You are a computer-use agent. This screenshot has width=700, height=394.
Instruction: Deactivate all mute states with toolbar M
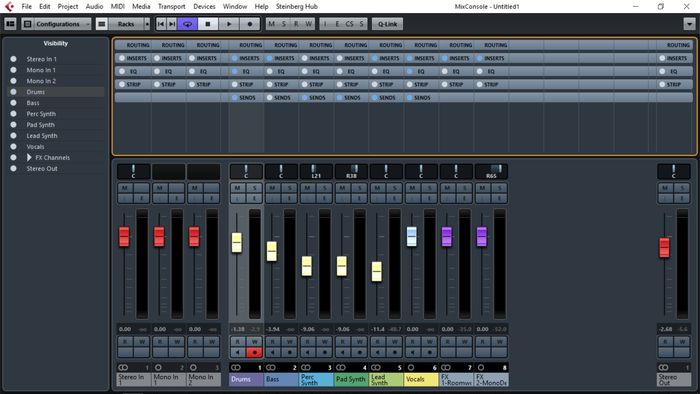[x=271, y=24]
